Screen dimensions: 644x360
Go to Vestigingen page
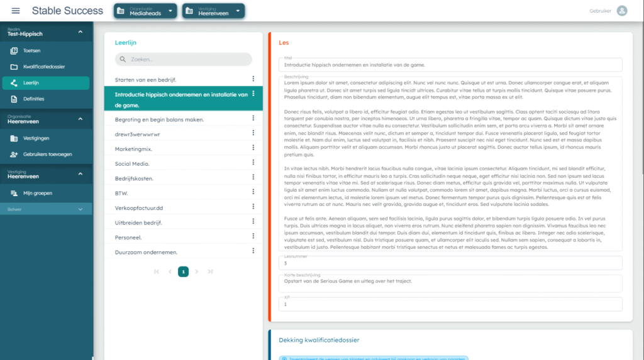pos(36,138)
